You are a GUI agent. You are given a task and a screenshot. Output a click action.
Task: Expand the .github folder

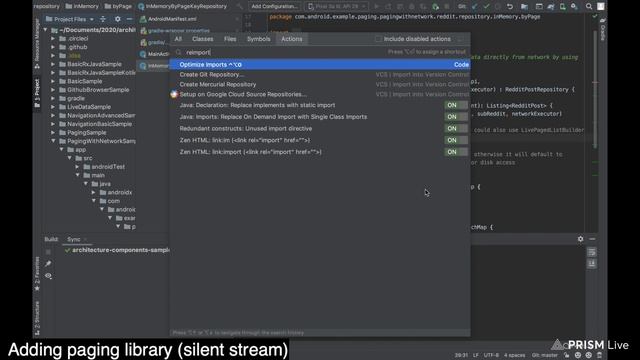pos(53,47)
